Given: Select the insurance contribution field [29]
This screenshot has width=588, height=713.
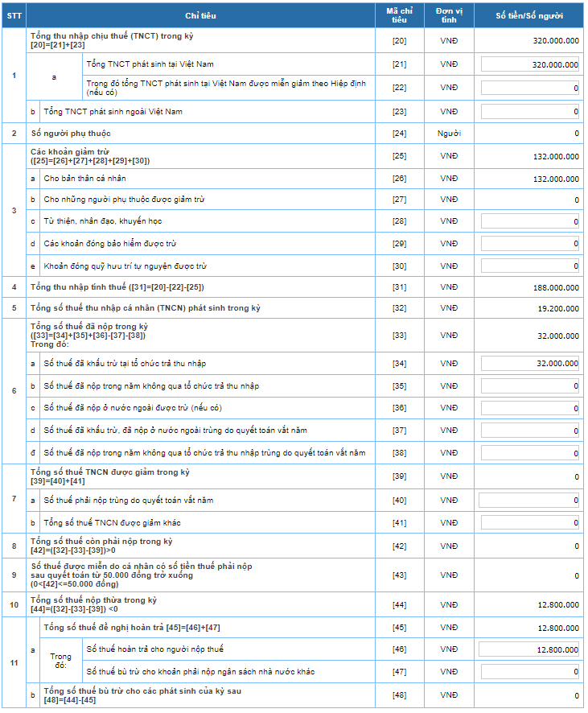Looking at the screenshot, I should click(x=530, y=244).
